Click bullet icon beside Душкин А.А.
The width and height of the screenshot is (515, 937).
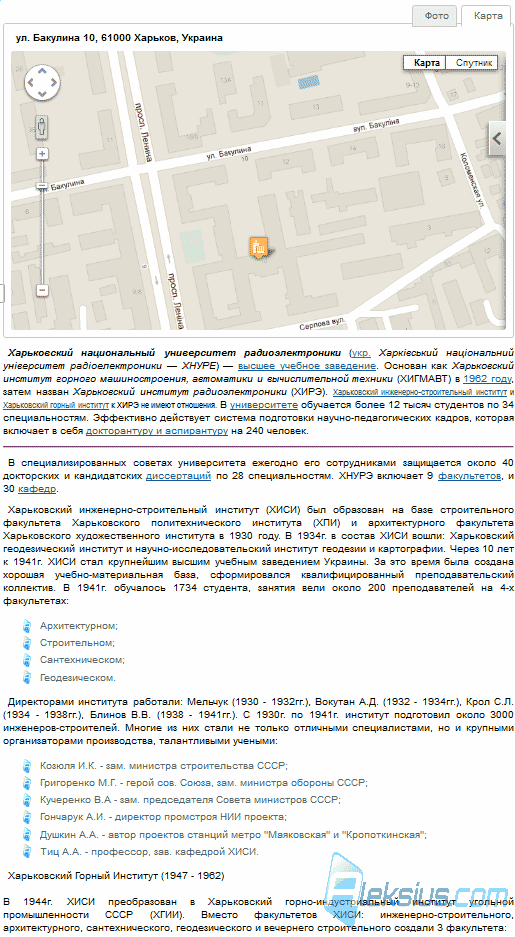(x=27, y=835)
